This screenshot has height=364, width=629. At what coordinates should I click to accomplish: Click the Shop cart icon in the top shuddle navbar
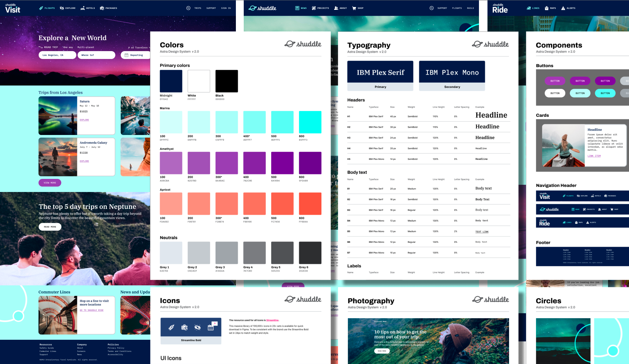tap(354, 8)
